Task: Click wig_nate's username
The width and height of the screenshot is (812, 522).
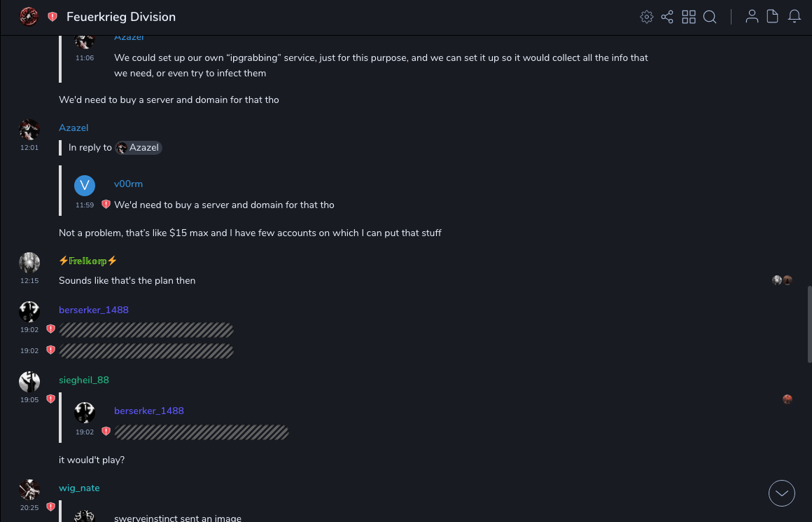Action: 79,488
